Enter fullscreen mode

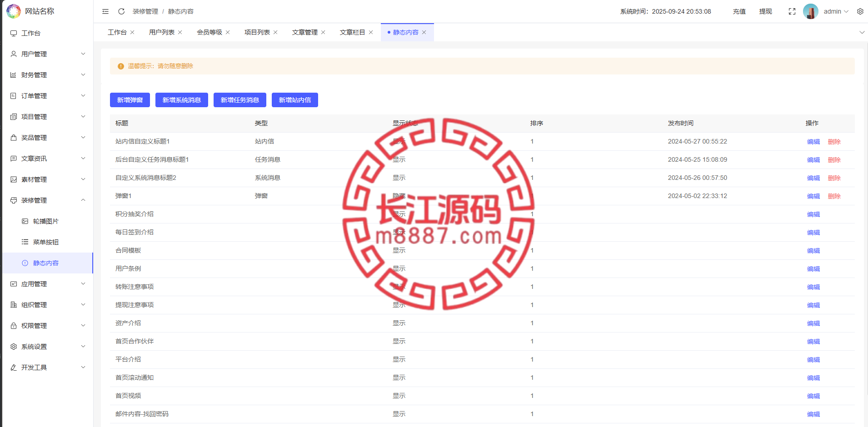[x=792, y=11]
